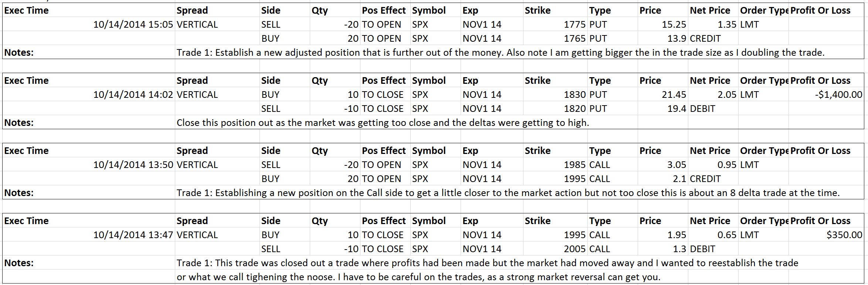
Task: Click the 0.95 net price cell
Action: pyautogui.click(x=713, y=165)
